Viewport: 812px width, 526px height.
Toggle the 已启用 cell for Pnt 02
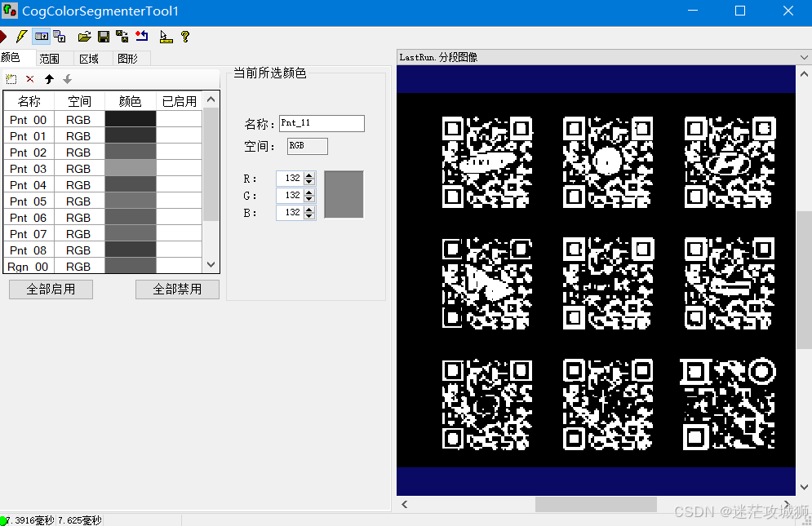[180, 152]
